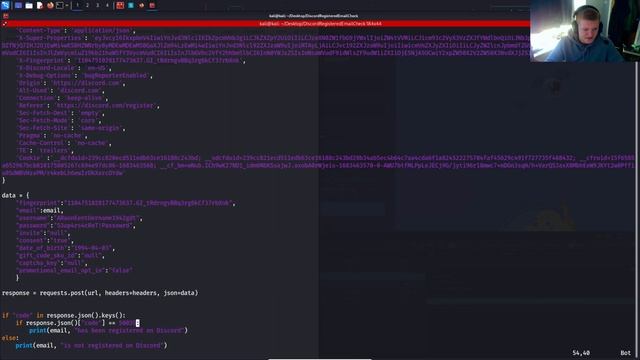640x360 pixels.
Task: Click the email key line in data
Action: point(40,211)
